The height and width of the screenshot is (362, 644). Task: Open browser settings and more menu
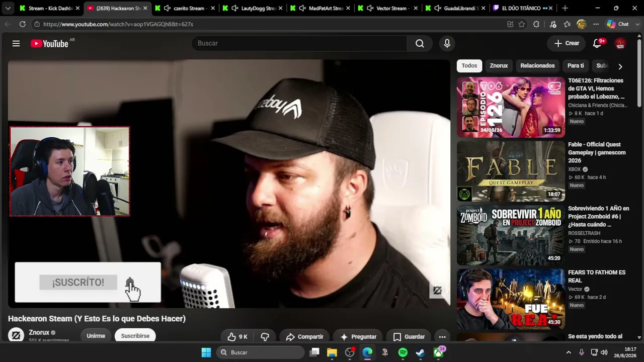(596, 24)
